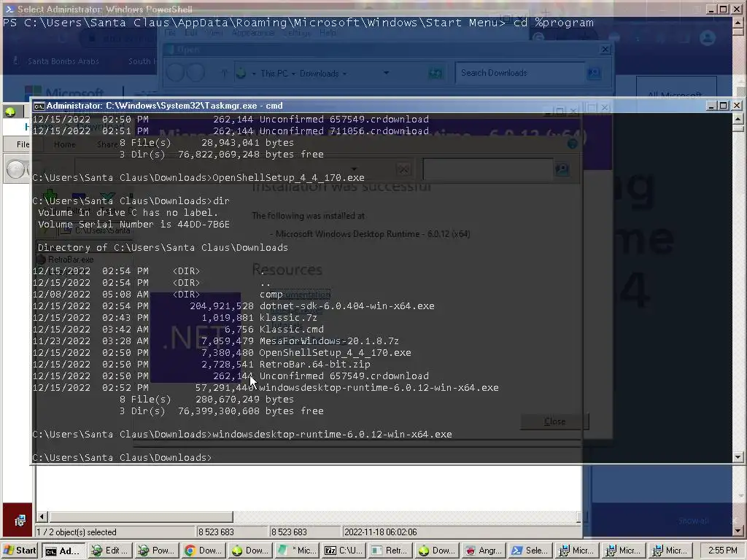Click '76,399,300,608 bytes free' line
Screen dimensions: 747x560
(x=251, y=411)
